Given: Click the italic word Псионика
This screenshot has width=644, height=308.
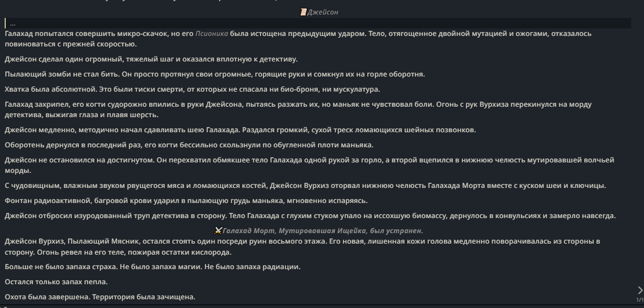Looking at the screenshot, I should point(212,34).
